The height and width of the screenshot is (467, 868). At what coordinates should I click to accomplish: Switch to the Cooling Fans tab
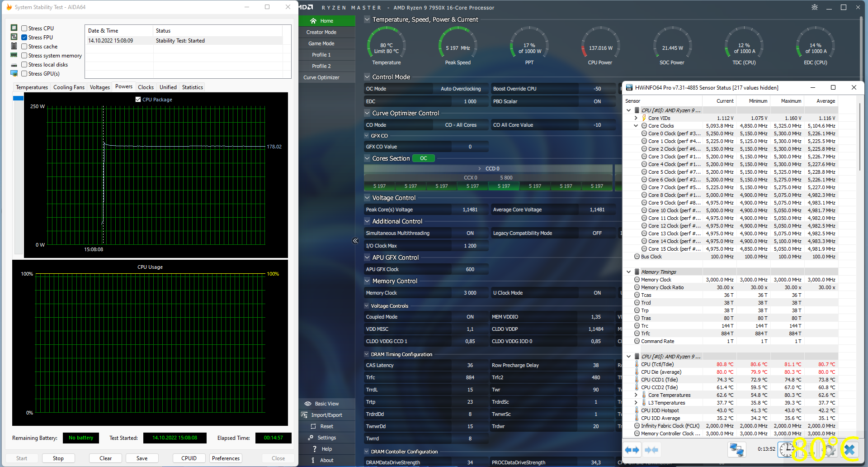coord(69,87)
